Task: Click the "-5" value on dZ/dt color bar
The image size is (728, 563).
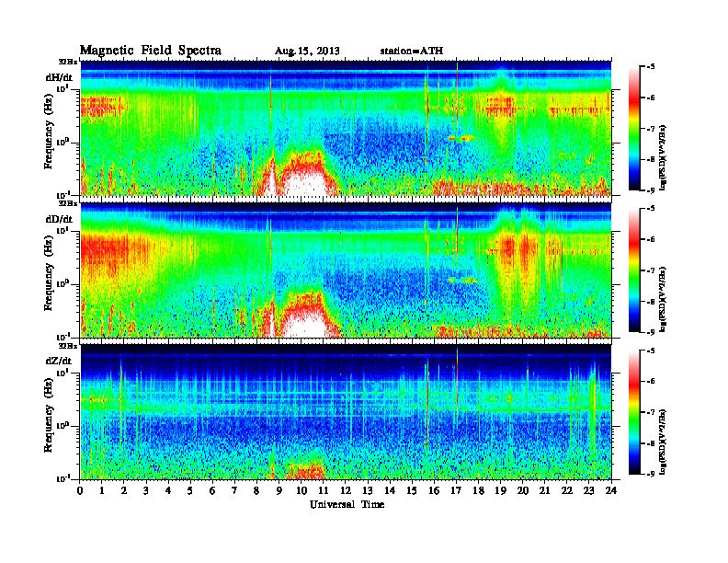Action: click(x=651, y=350)
